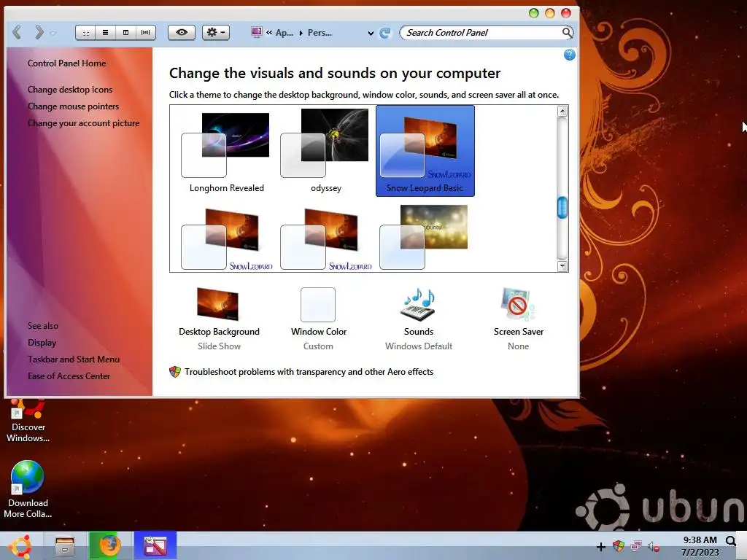This screenshot has width=747, height=560.
Task: Open Ease of Access Center link
Action: click(x=69, y=376)
